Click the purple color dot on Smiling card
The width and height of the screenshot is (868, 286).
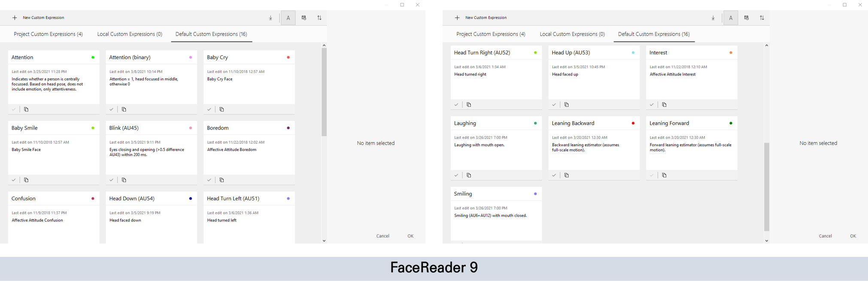coord(535,194)
